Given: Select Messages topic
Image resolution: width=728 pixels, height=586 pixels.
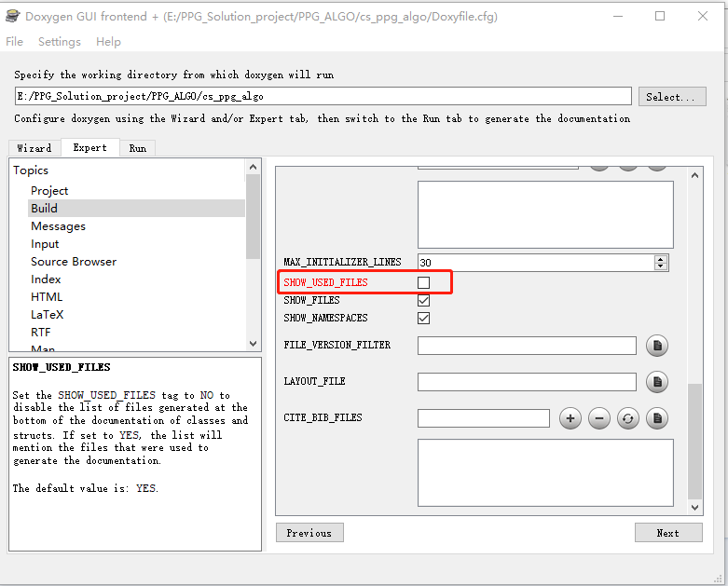Looking at the screenshot, I should tap(58, 226).
